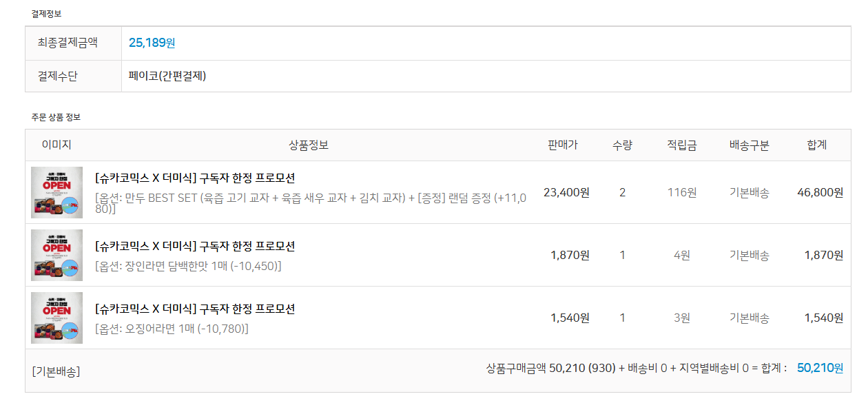Click the 오징어라면 1매 option text
868x403 pixels.
click(172, 329)
